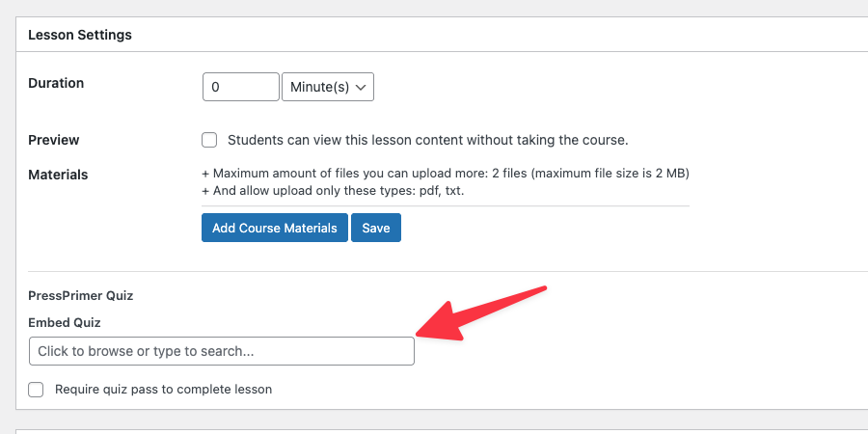Click the Duration field label

point(56,83)
